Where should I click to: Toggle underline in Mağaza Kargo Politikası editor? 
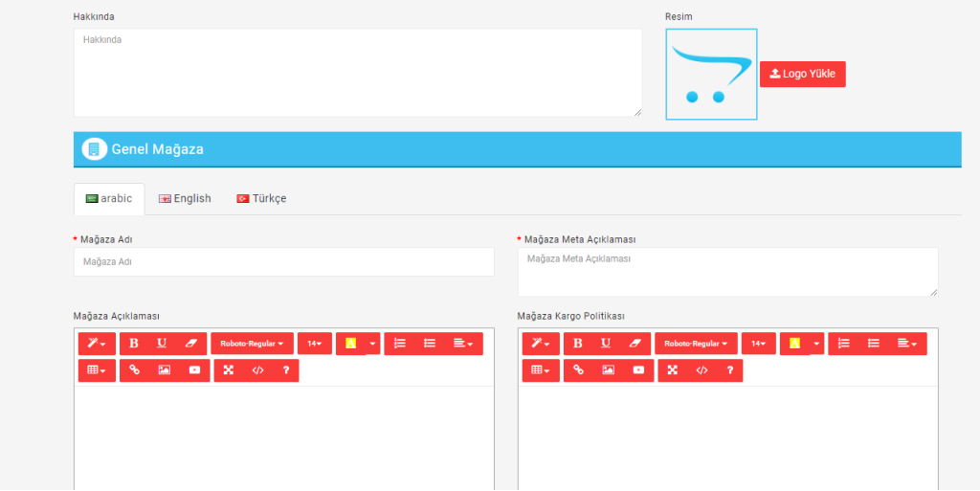(x=606, y=344)
